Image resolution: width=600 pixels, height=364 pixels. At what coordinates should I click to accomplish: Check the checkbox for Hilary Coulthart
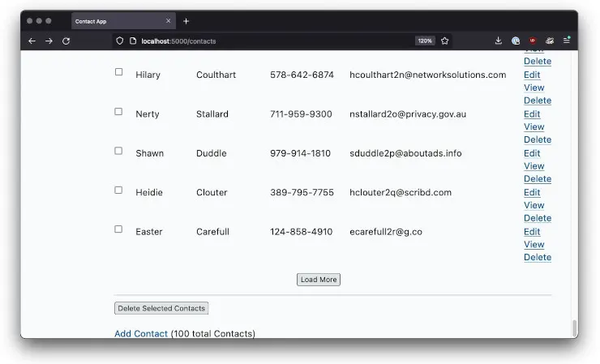(x=118, y=72)
